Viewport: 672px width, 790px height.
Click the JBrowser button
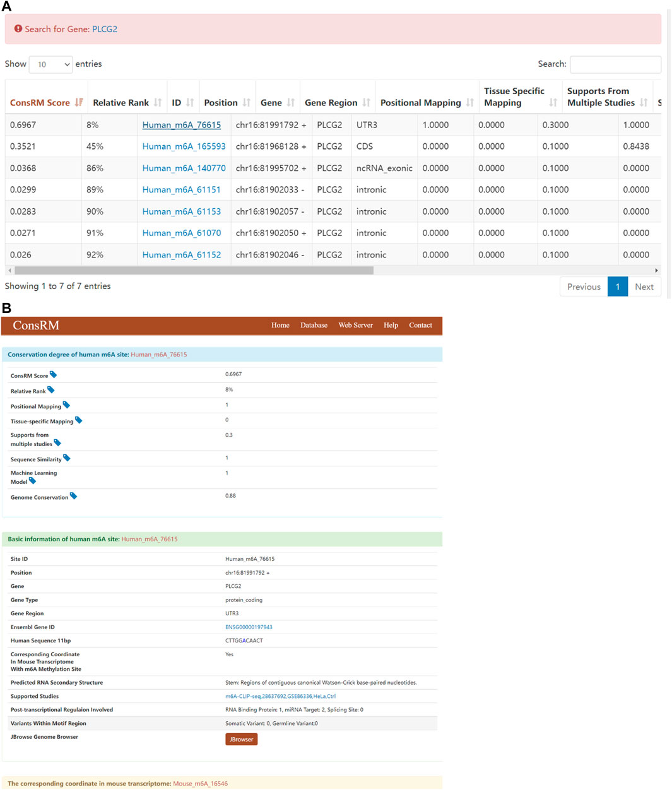coord(241,739)
